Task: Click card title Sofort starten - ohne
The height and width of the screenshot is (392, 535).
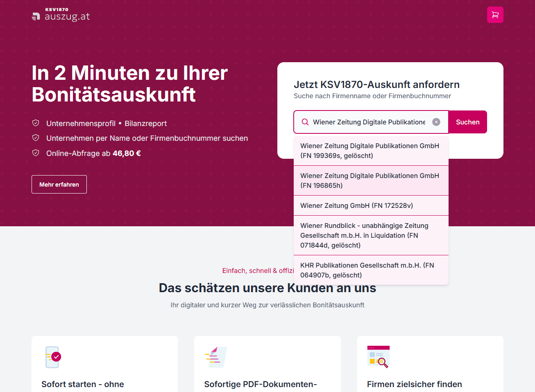Action: click(83, 384)
